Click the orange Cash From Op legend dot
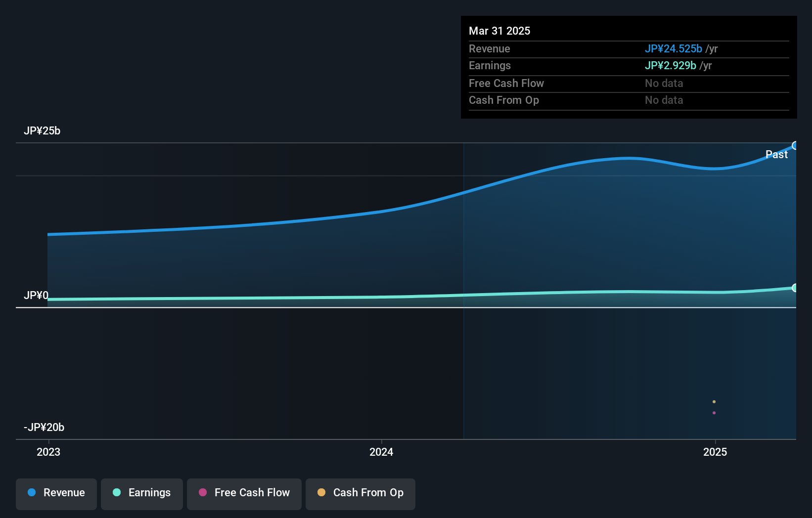Screen dimensions: 812x518 pyautogui.click(x=321, y=492)
